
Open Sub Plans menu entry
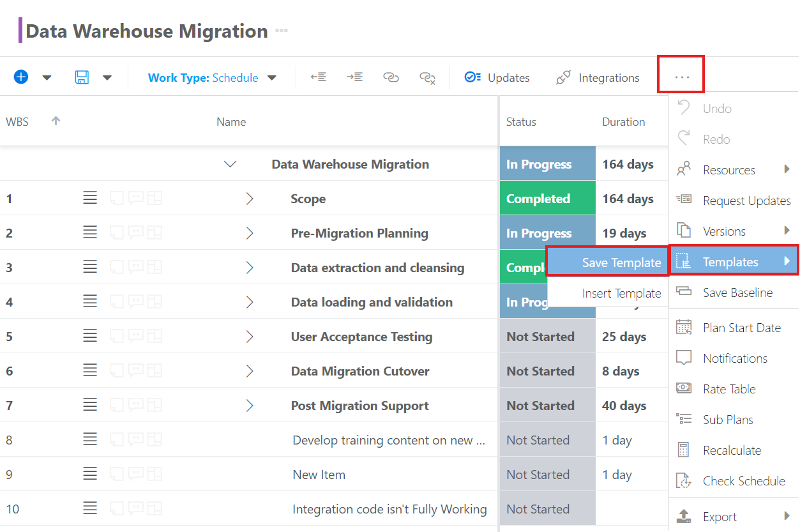[x=733, y=420]
